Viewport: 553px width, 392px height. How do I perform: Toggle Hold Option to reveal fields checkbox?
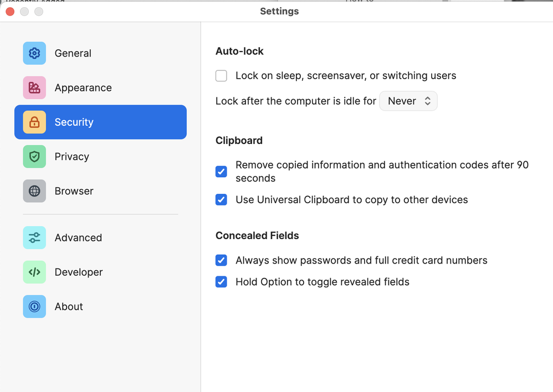(221, 282)
